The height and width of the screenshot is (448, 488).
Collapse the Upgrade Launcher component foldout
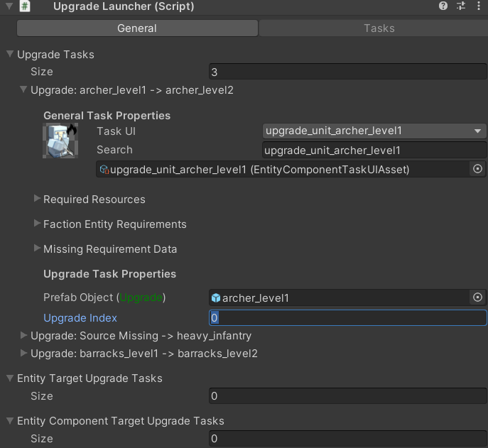click(x=9, y=6)
